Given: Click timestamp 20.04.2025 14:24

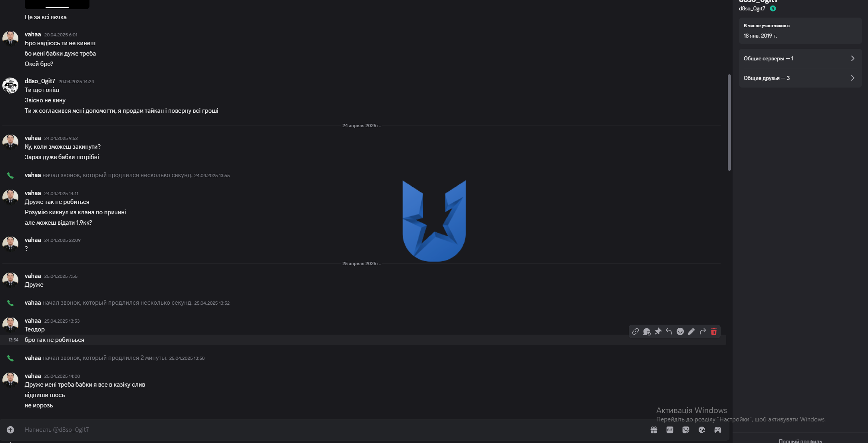Looking at the screenshot, I should pos(76,82).
